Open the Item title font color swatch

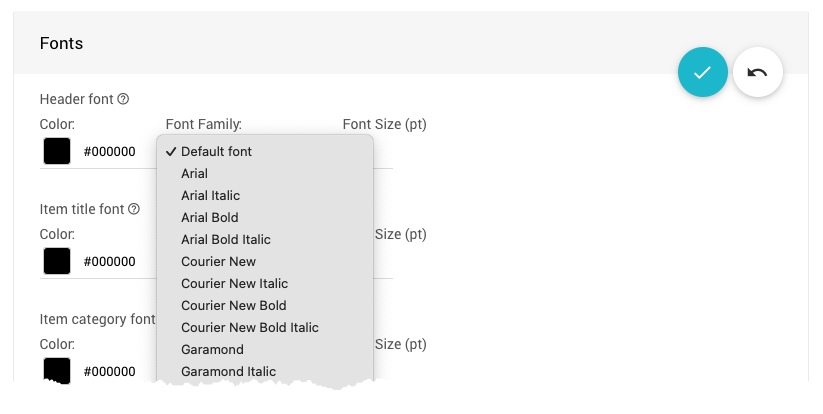pyautogui.click(x=57, y=262)
